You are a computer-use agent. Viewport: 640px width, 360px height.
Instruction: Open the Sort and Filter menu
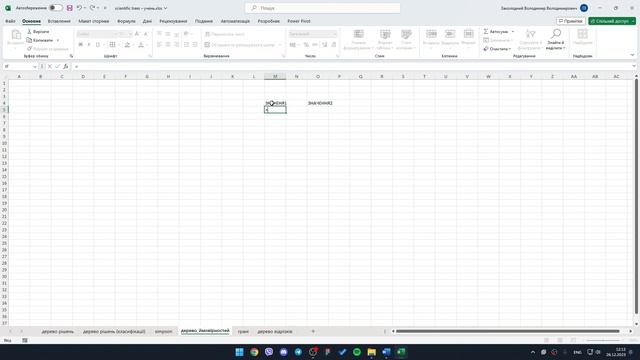tap(530, 40)
